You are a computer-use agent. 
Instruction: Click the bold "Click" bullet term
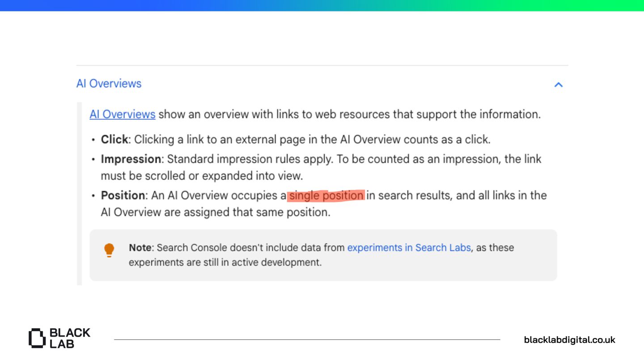(x=114, y=139)
